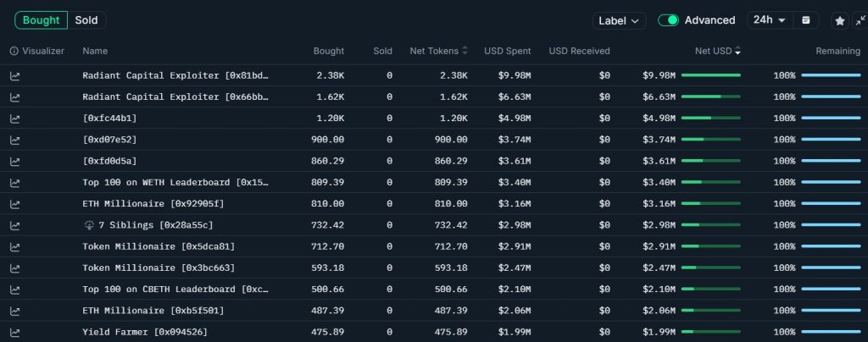This screenshot has height=342, width=868.
Task: Sort by the Net USD column
Action: pyautogui.click(x=716, y=52)
